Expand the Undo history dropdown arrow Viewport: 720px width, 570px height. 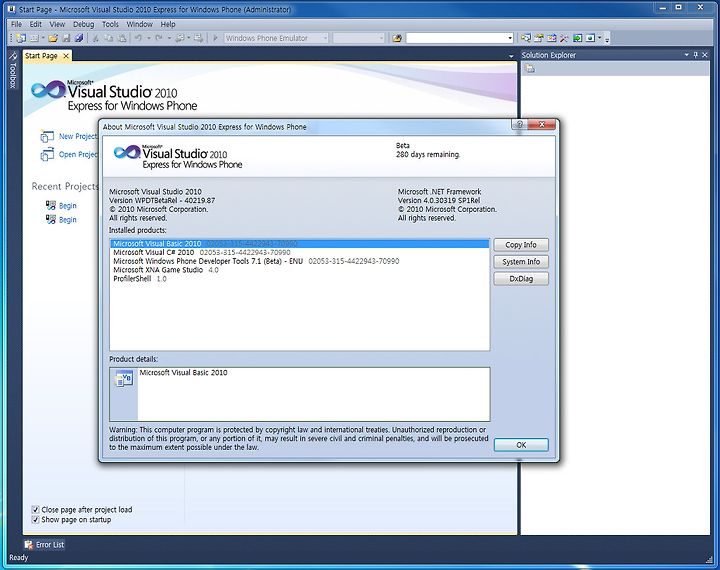[148, 38]
